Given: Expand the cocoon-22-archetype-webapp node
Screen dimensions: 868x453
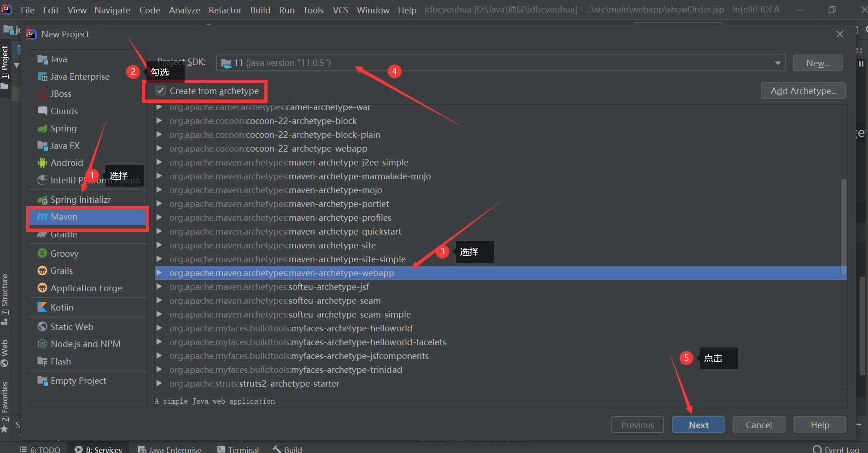Looking at the screenshot, I should pos(159,148).
